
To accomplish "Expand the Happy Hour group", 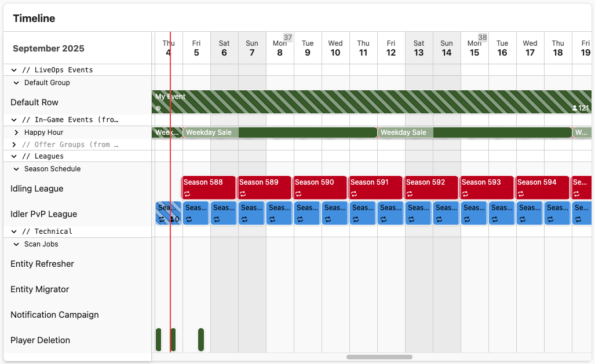I will coord(16,133).
